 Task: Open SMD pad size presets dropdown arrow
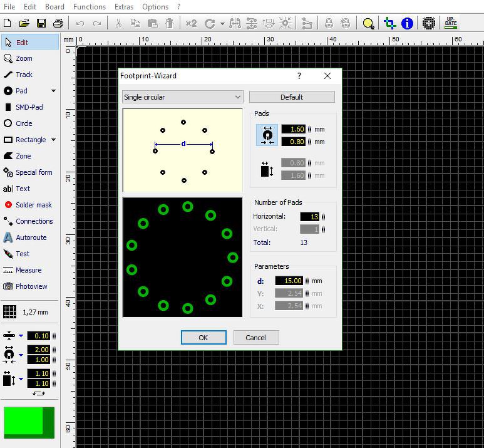click(x=21, y=379)
